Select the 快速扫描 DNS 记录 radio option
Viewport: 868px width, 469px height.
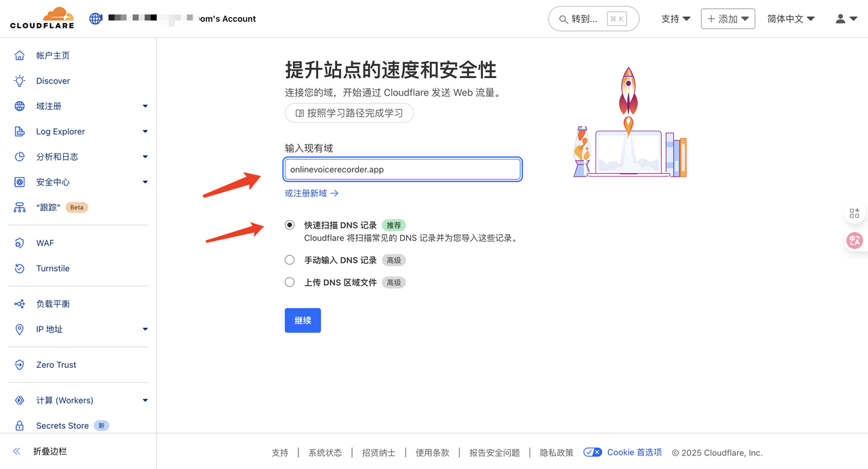point(290,225)
